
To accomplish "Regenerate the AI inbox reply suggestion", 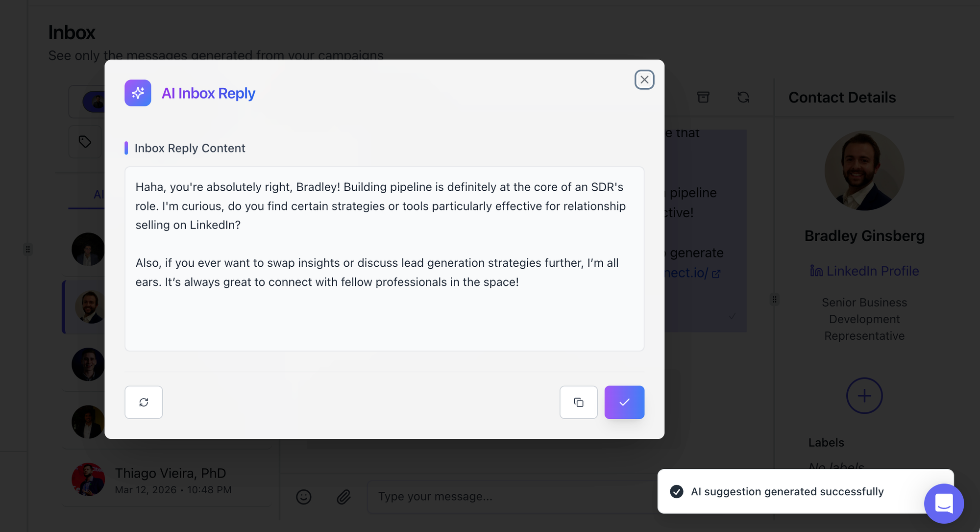I will coord(144,402).
